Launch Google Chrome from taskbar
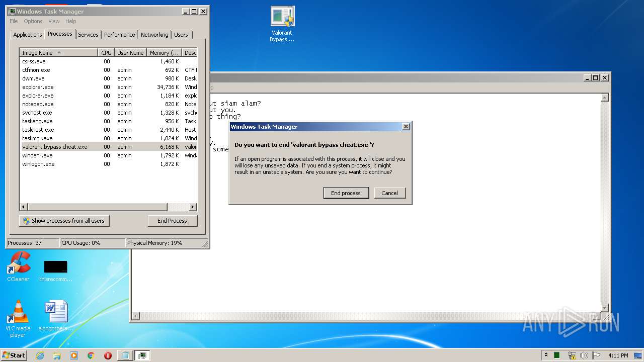This screenshot has width=644, height=362. [91, 355]
